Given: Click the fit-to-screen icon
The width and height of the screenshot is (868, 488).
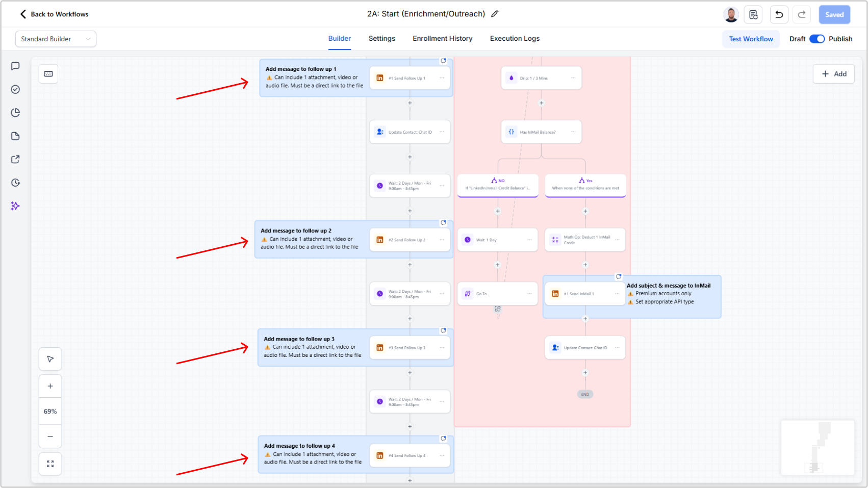Looking at the screenshot, I should click(x=50, y=464).
